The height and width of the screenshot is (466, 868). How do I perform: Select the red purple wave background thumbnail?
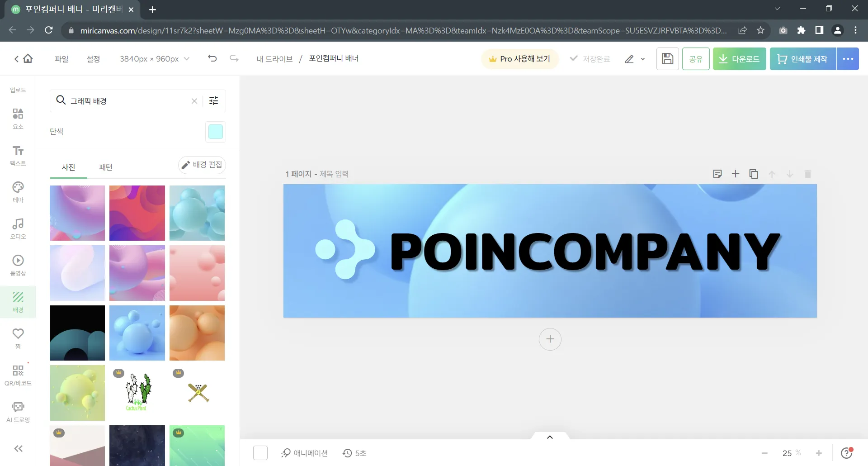137,213
